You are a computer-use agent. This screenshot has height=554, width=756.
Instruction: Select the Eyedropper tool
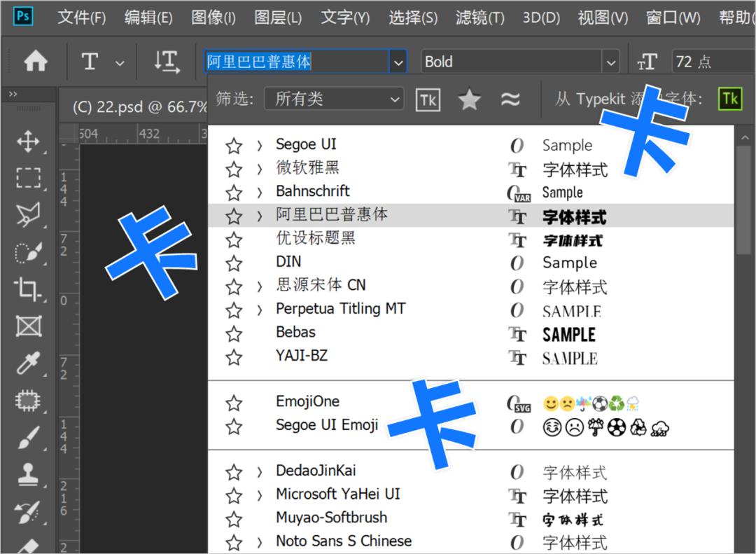pos(28,364)
